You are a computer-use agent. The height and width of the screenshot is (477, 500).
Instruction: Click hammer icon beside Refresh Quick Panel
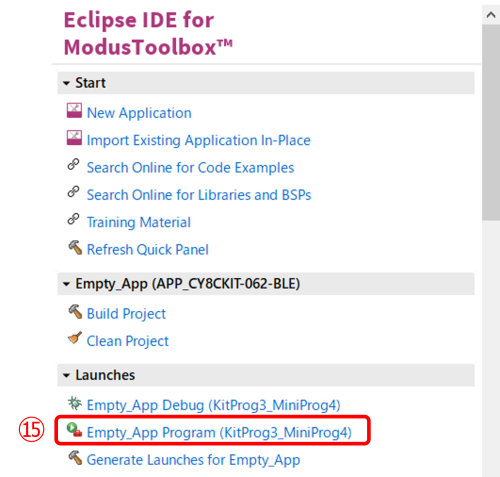pos(75,247)
